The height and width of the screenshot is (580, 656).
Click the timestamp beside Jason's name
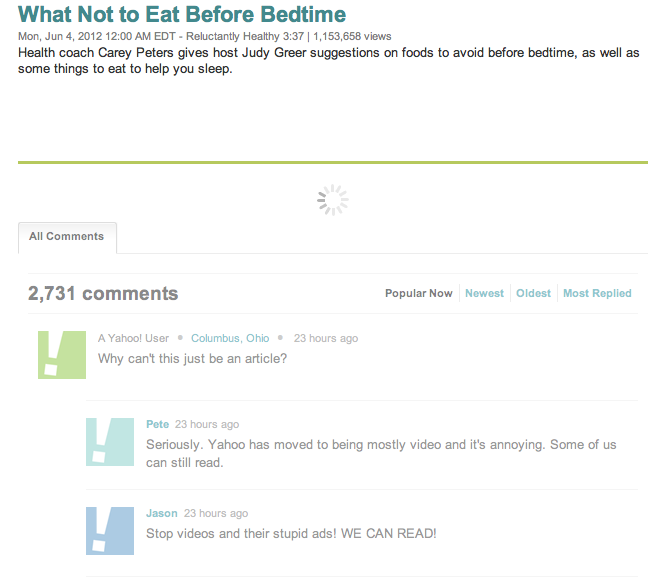tap(216, 513)
